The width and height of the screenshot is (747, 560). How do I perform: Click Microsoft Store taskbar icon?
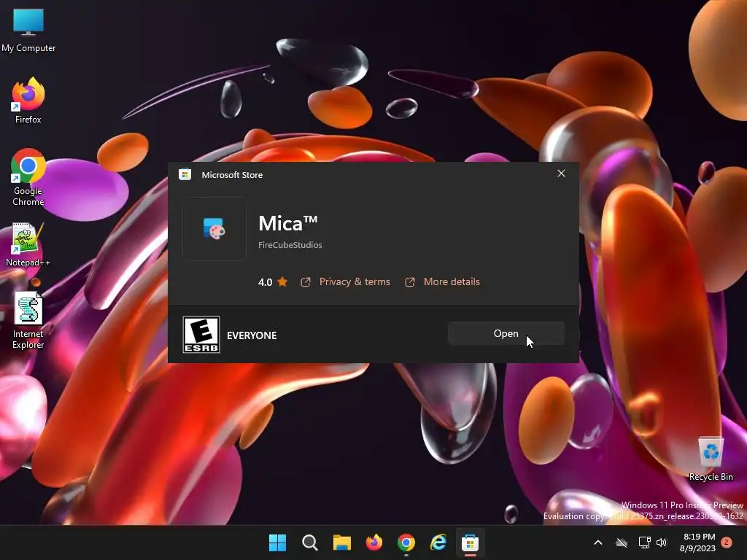pos(470,542)
